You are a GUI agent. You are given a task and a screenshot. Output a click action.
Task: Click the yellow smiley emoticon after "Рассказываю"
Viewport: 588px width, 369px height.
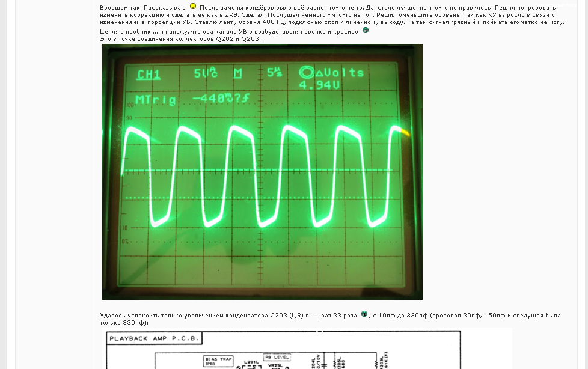(x=193, y=6)
